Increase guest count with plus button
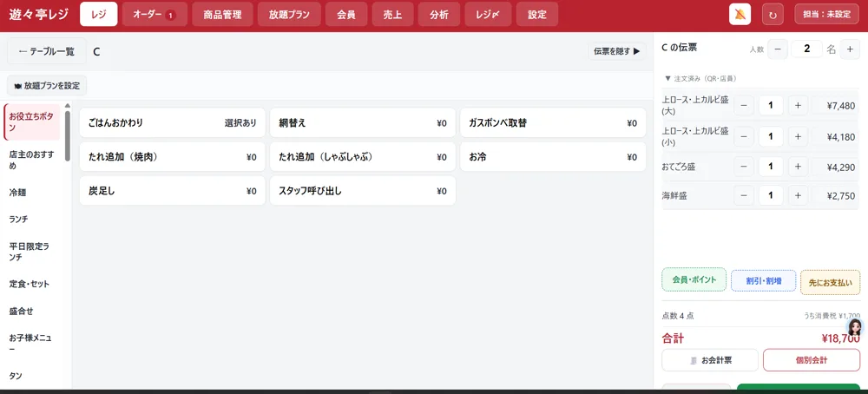 (850, 49)
